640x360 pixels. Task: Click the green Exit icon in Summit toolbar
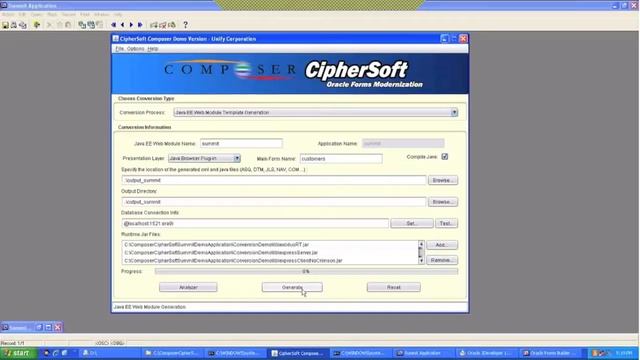[37, 25]
